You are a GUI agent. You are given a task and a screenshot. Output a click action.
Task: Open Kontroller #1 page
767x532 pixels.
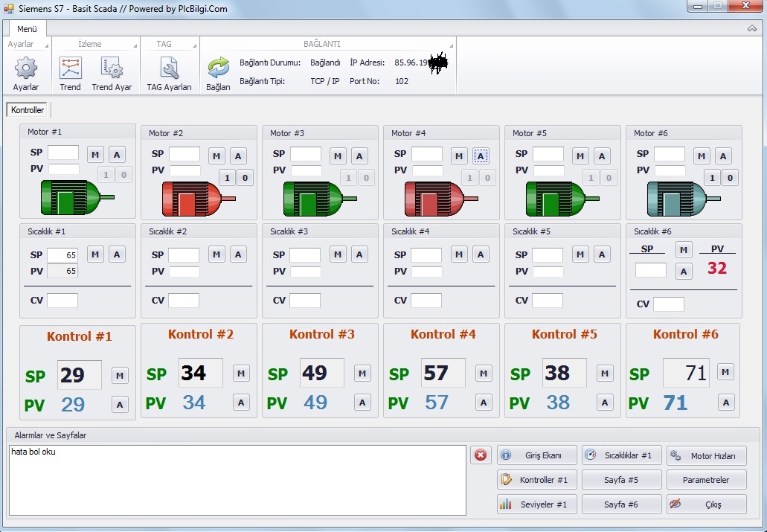[x=537, y=480]
